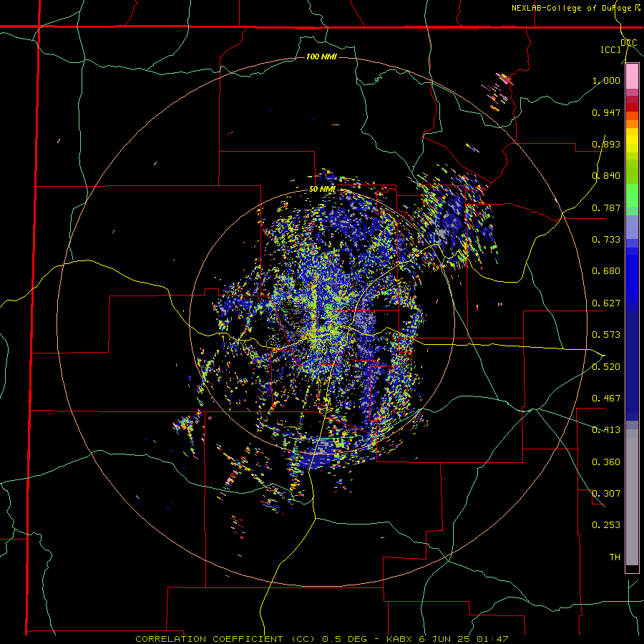Click the 50 NMI range ring label
Image resolution: width=644 pixels, height=644 pixels.
(322, 190)
